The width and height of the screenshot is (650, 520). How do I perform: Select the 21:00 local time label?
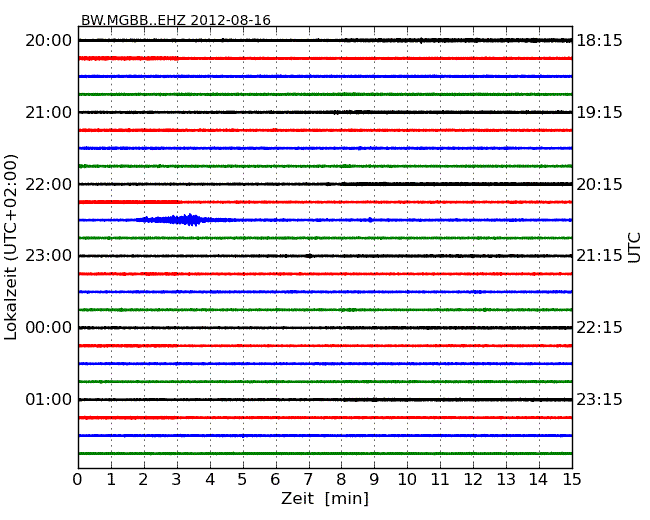point(49,112)
